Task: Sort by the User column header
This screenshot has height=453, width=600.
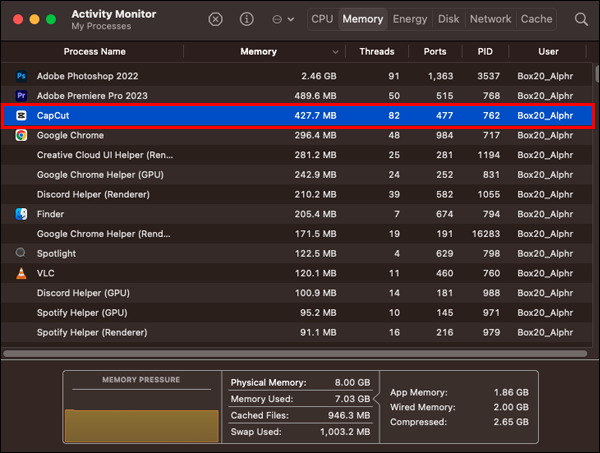Action: tap(548, 52)
